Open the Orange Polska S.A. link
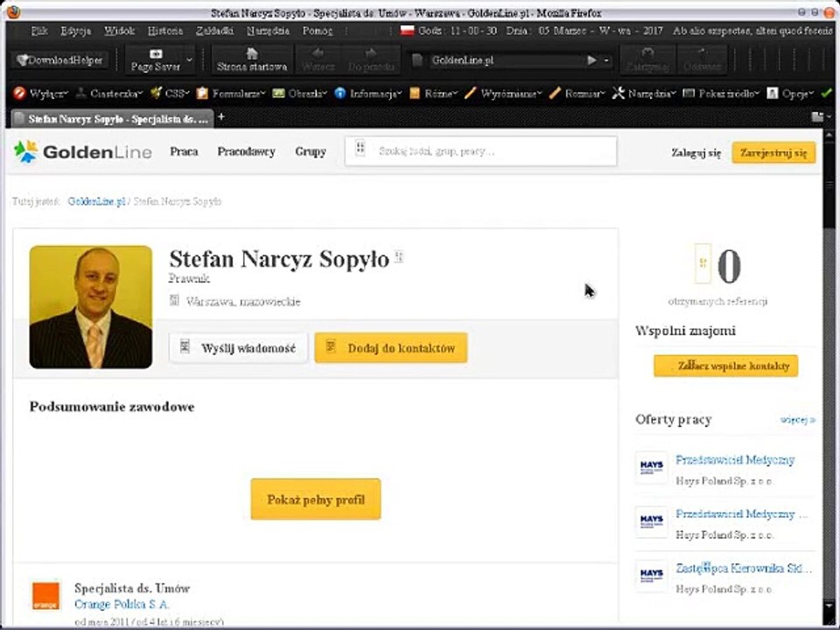The image size is (840, 630). [122, 605]
